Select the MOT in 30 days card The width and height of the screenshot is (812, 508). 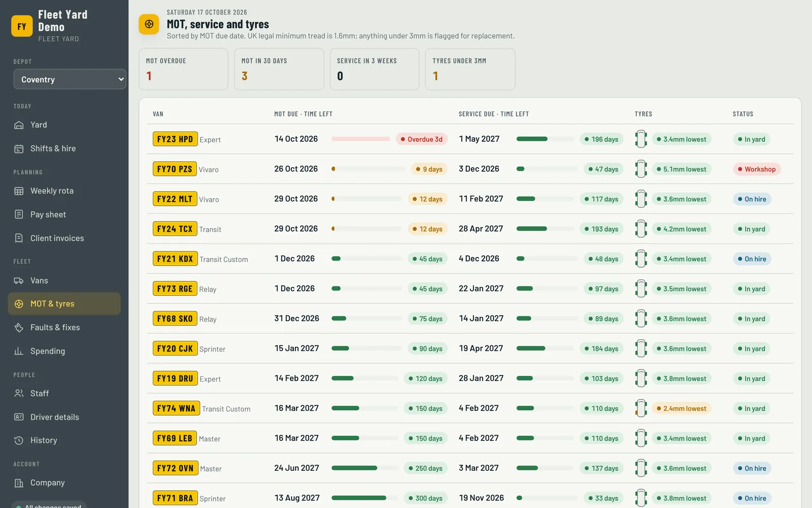(279, 69)
